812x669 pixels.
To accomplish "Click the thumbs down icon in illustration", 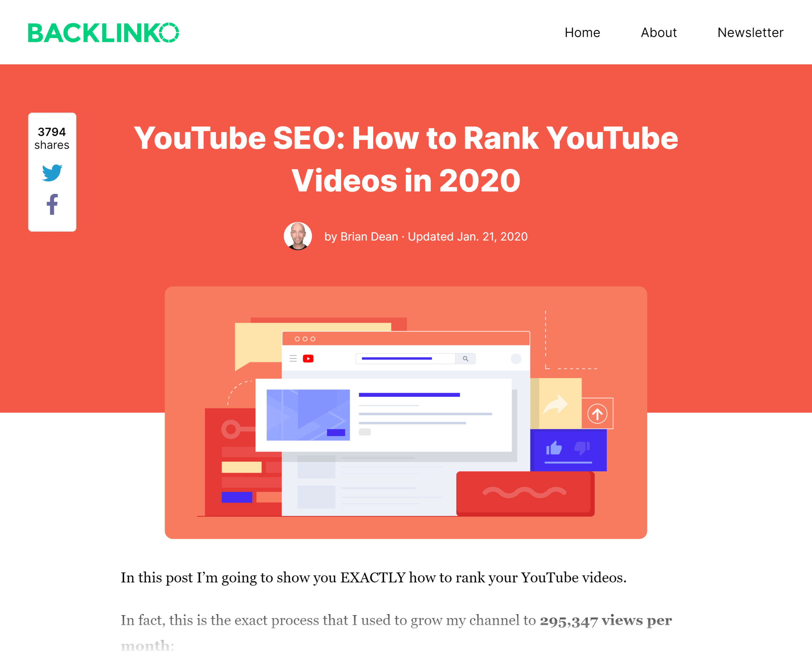I will point(581,447).
